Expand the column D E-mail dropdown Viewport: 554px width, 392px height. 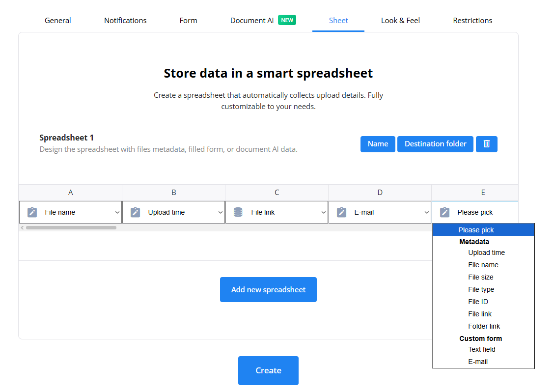380,212
